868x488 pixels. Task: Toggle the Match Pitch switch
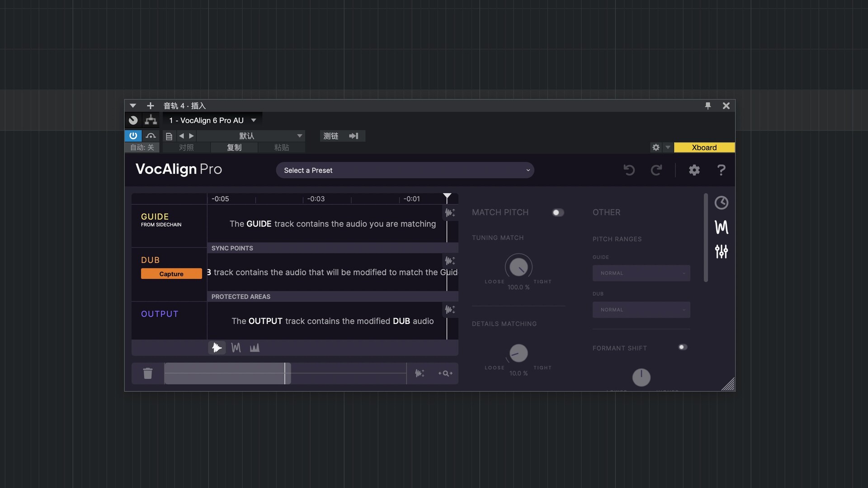[x=558, y=212]
